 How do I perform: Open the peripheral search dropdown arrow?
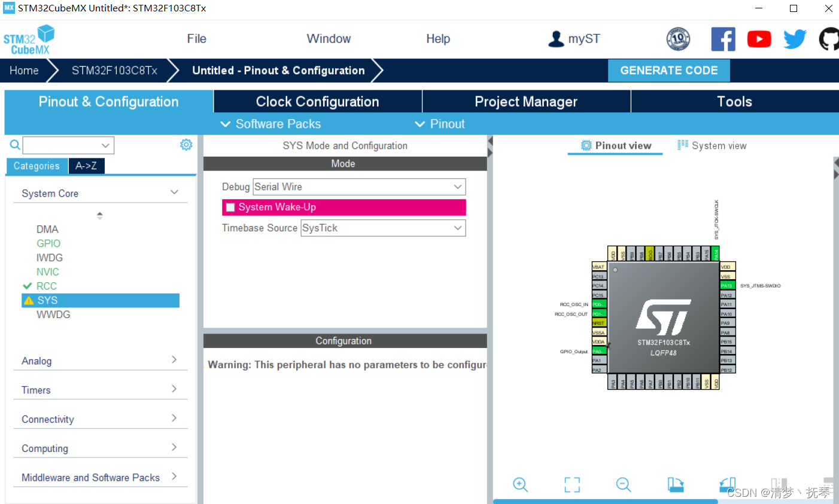click(105, 145)
